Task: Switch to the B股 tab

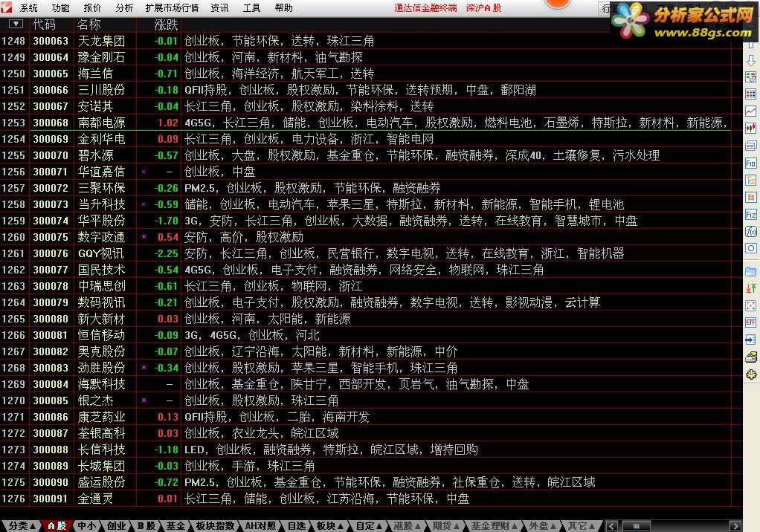Action: 146,526
